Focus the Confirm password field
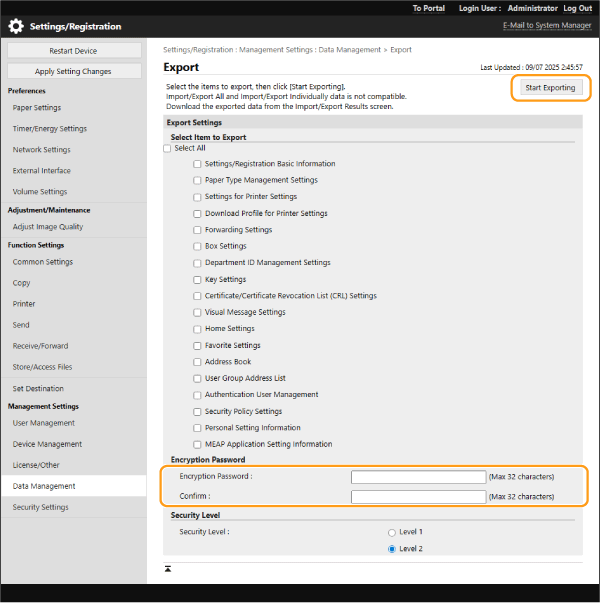The image size is (600, 603). (418, 496)
